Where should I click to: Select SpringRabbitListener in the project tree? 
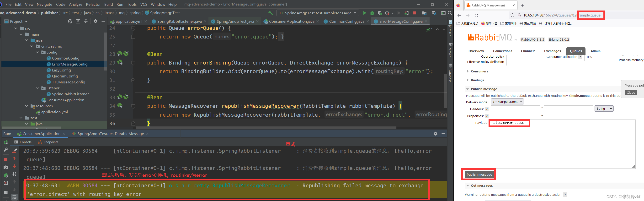click(68, 94)
